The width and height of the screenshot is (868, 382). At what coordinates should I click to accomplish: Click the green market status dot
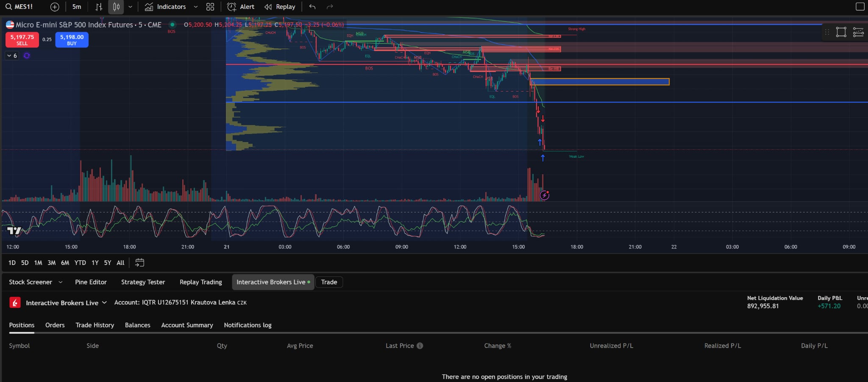pyautogui.click(x=172, y=25)
